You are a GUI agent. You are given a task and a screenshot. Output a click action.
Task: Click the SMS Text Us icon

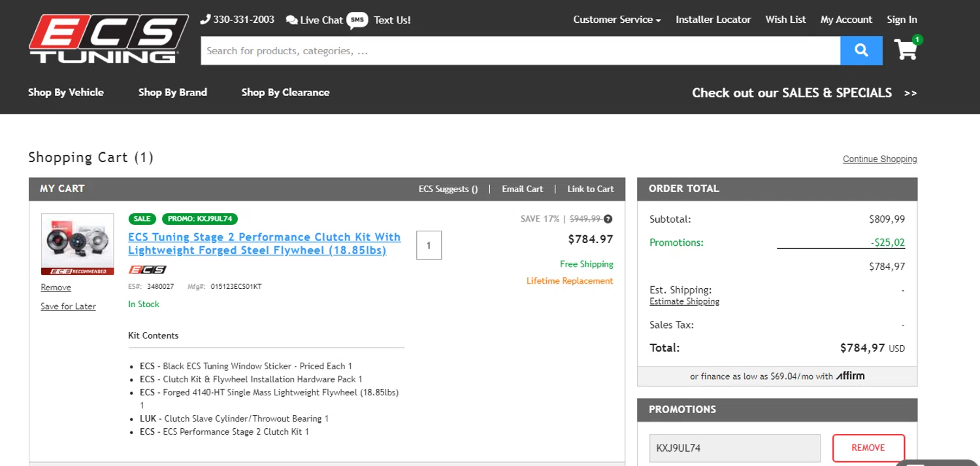pyautogui.click(x=357, y=20)
